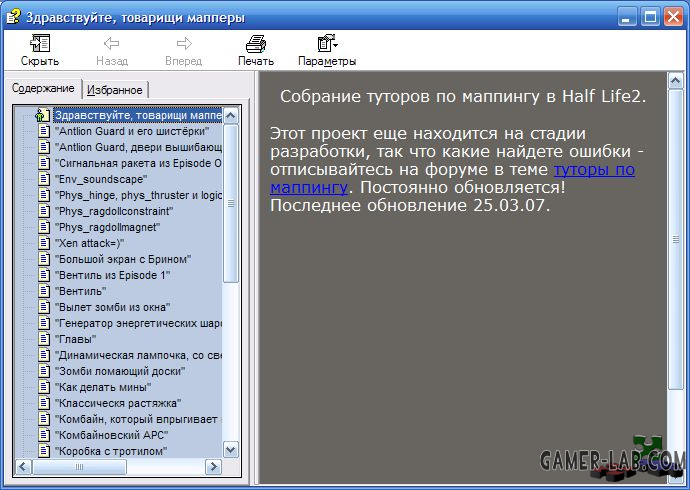
Task: Open topic "Большой экран с Брином"
Action: pyautogui.click(x=123, y=259)
